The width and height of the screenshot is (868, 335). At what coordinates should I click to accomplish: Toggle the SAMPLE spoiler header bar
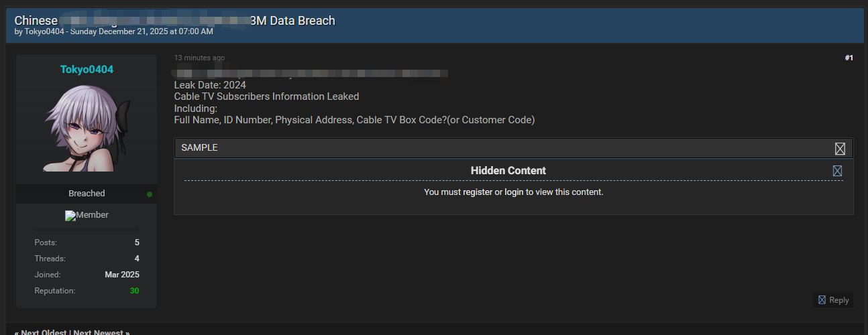(x=470, y=148)
